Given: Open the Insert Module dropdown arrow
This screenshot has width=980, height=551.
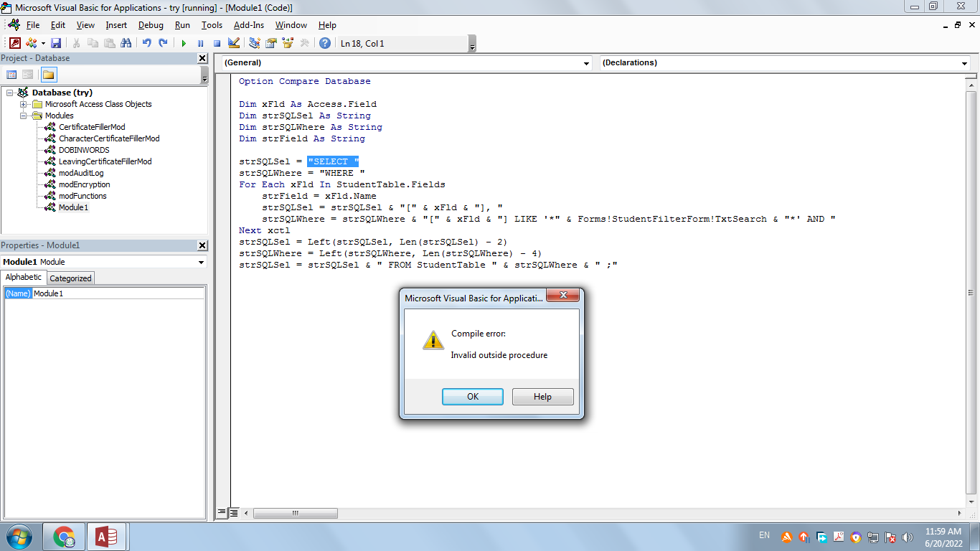Looking at the screenshot, I should [43, 44].
